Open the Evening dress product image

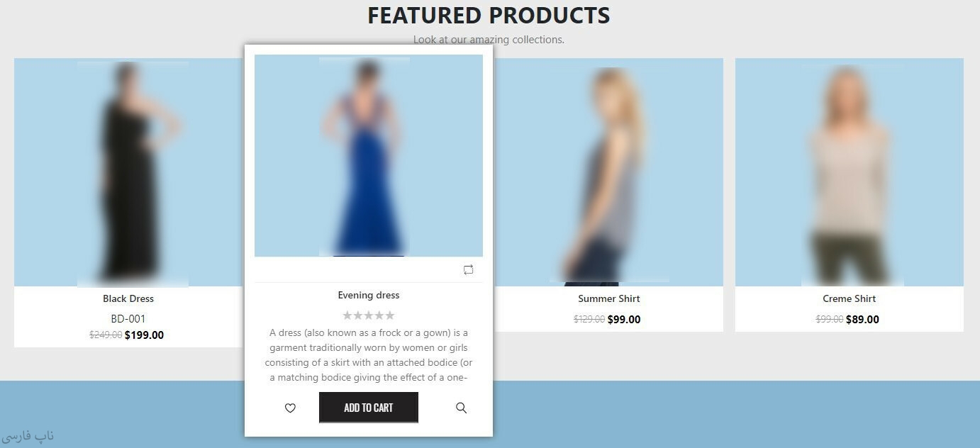(369, 156)
